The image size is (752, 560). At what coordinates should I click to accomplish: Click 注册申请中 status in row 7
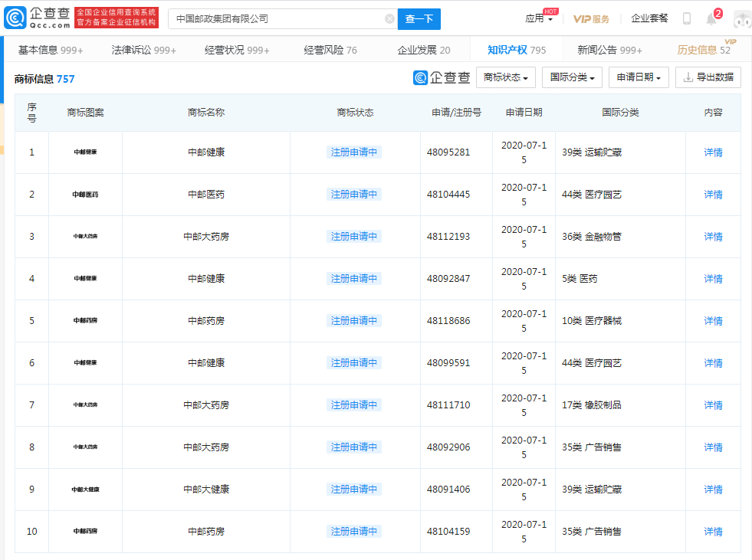(354, 405)
